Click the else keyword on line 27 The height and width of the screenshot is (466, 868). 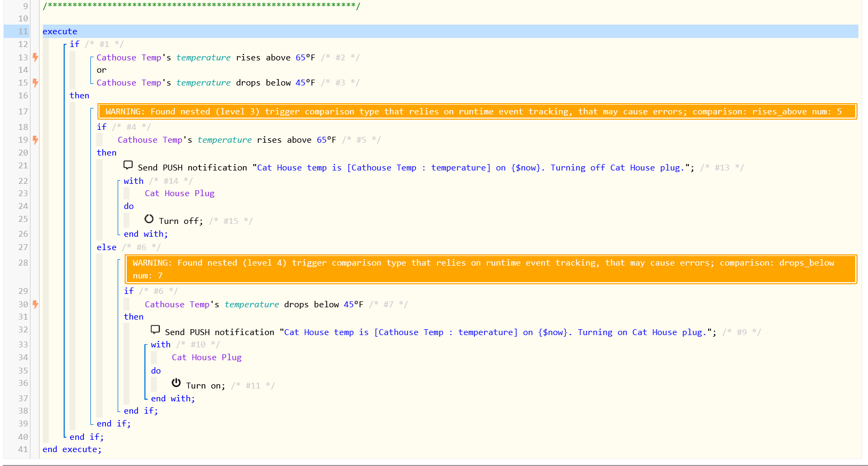106,247
